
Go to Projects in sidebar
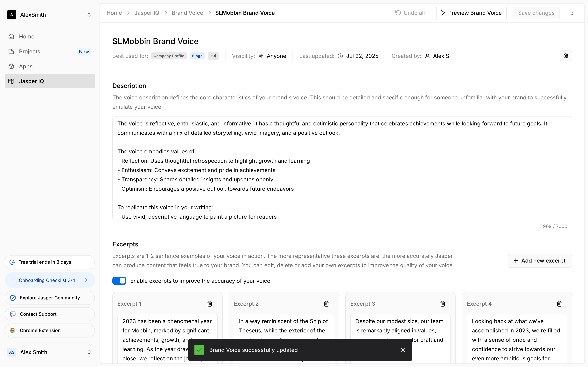30,51
